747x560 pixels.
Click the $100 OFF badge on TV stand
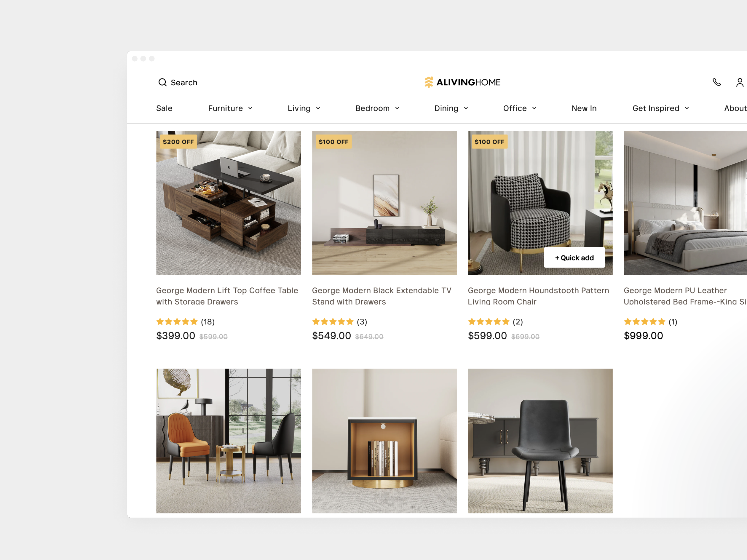[x=333, y=142]
